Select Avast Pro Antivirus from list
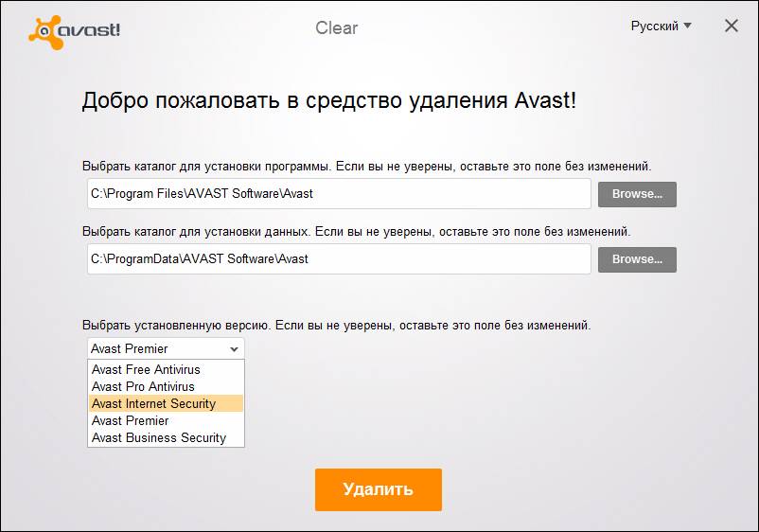The width and height of the screenshot is (759, 532). coord(166,386)
